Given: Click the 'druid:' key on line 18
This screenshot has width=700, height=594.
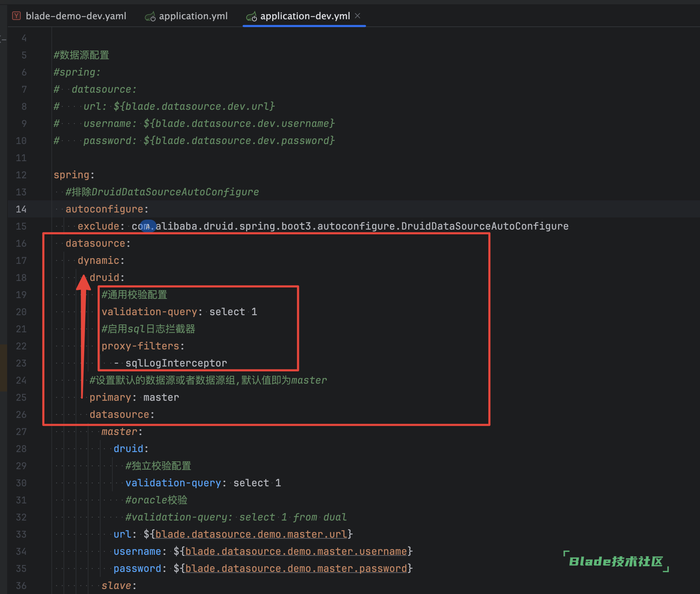Looking at the screenshot, I should click(x=107, y=277).
